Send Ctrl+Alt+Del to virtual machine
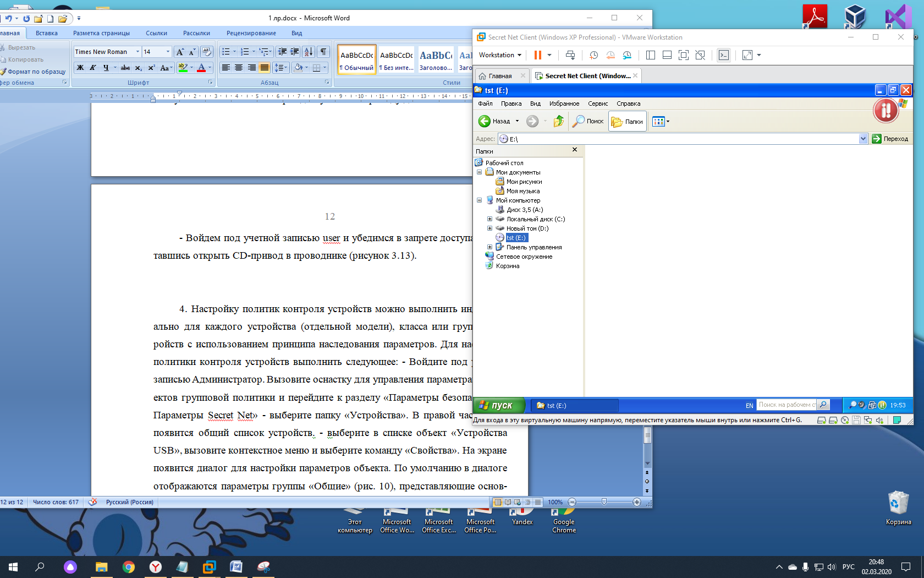 click(570, 55)
